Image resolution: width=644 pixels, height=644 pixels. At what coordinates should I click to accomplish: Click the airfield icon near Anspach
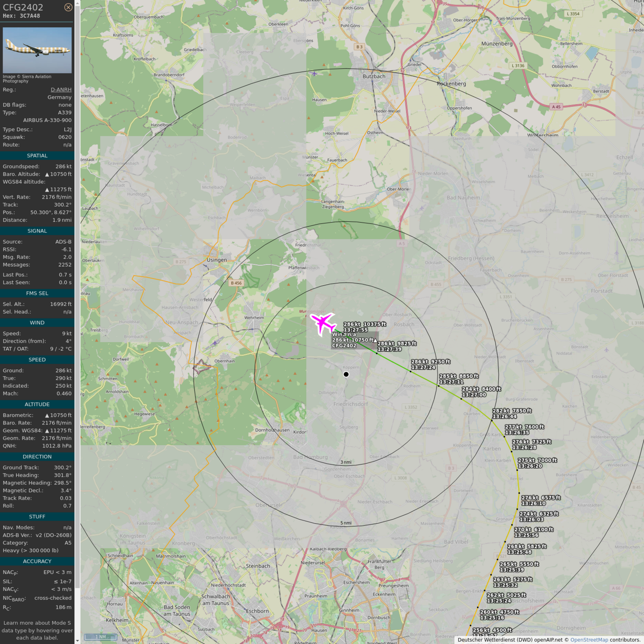tap(215, 343)
